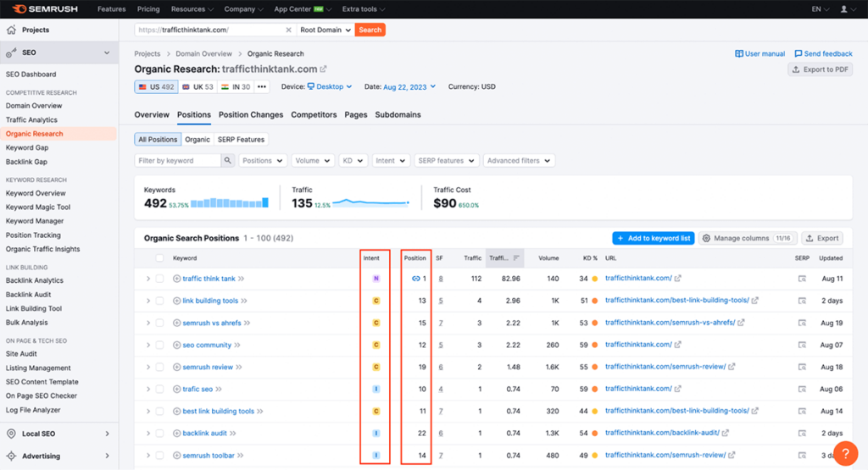The height and width of the screenshot is (470, 868).
Task: Click the keyword filter search icon
Action: point(227,160)
